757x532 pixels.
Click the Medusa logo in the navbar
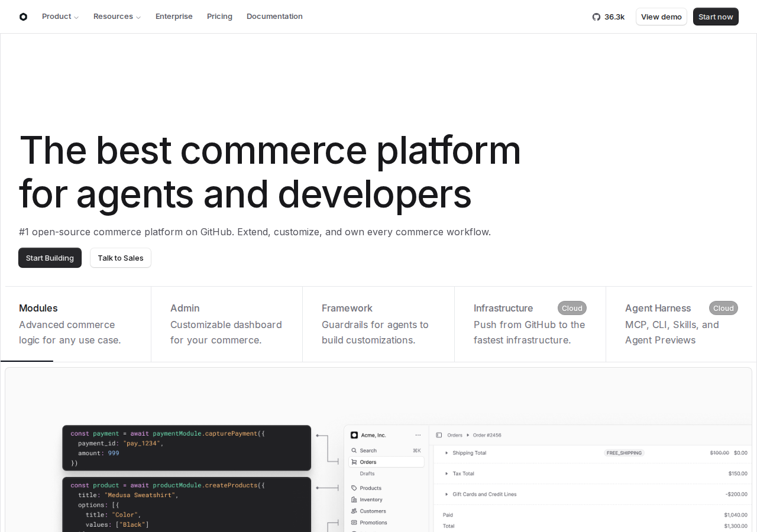point(23,17)
